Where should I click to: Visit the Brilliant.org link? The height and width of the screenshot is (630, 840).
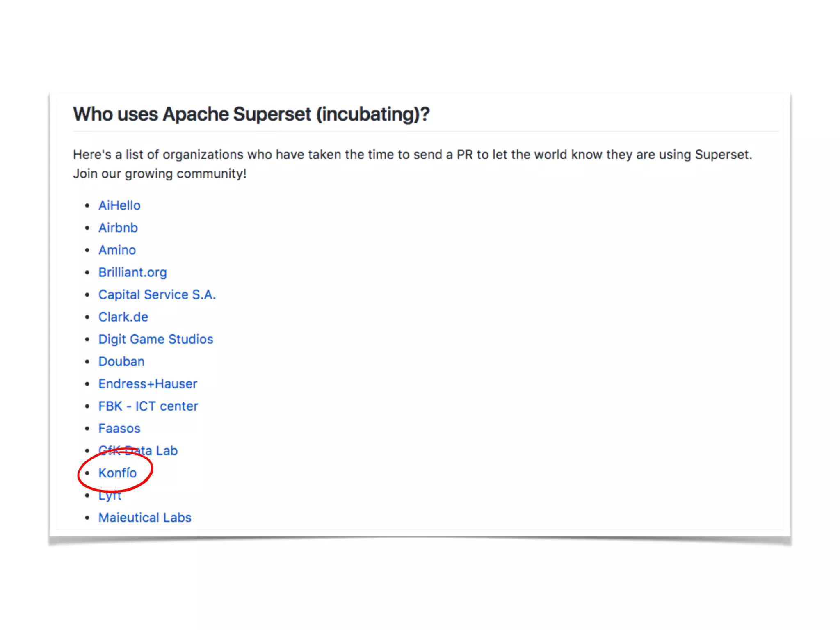point(132,272)
